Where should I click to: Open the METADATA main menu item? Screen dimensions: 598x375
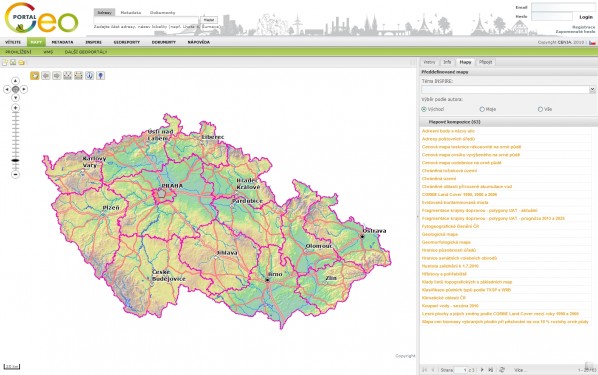pyautogui.click(x=62, y=42)
